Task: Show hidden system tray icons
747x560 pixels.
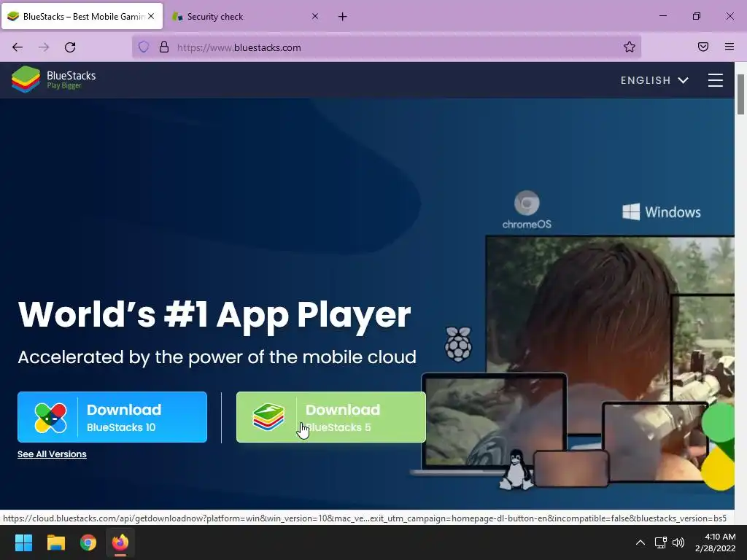Action: point(640,542)
